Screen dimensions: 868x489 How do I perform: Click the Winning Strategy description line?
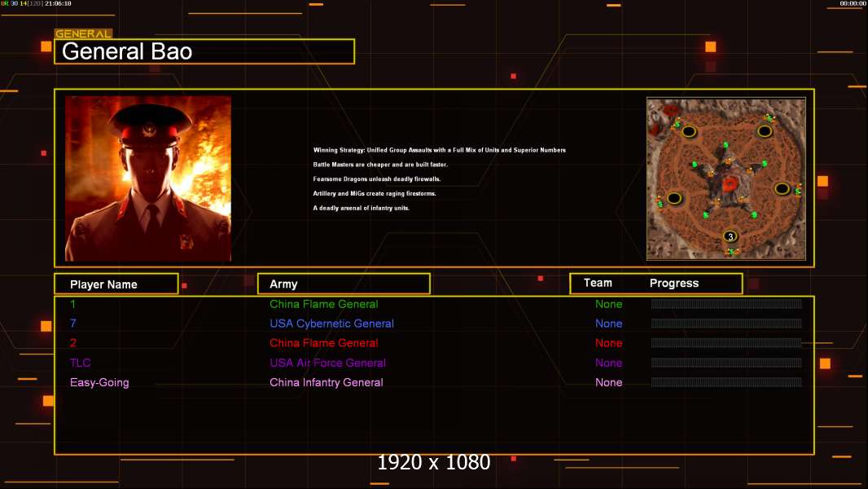[440, 150]
